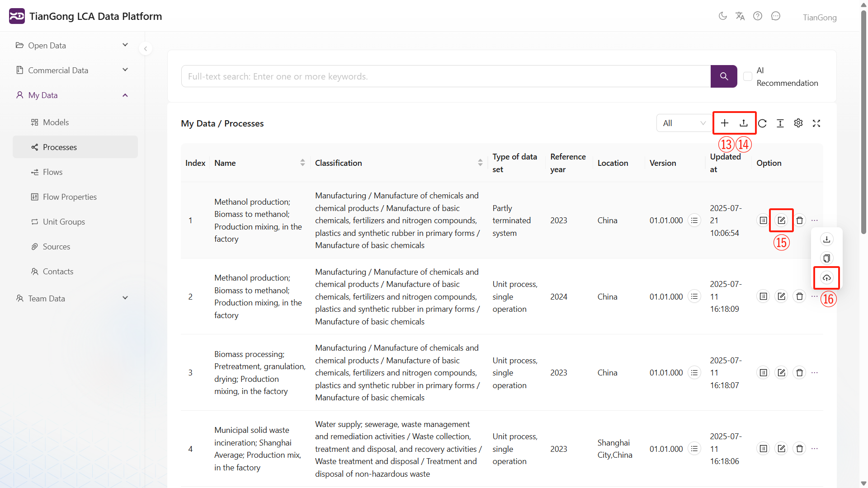Click the help question mark icon
Image resolution: width=868 pixels, height=488 pixels.
[x=758, y=16]
